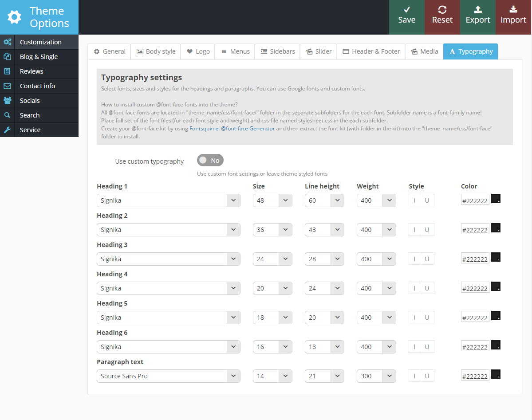
Task: Toggle italic style for Heading 1
Action: tap(414, 200)
